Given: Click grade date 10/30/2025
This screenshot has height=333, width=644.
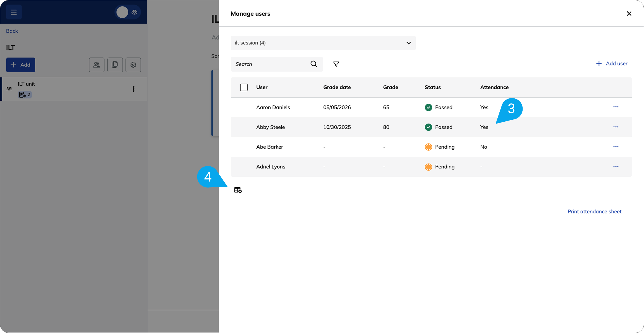Looking at the screenshot, I should [337, 127].
